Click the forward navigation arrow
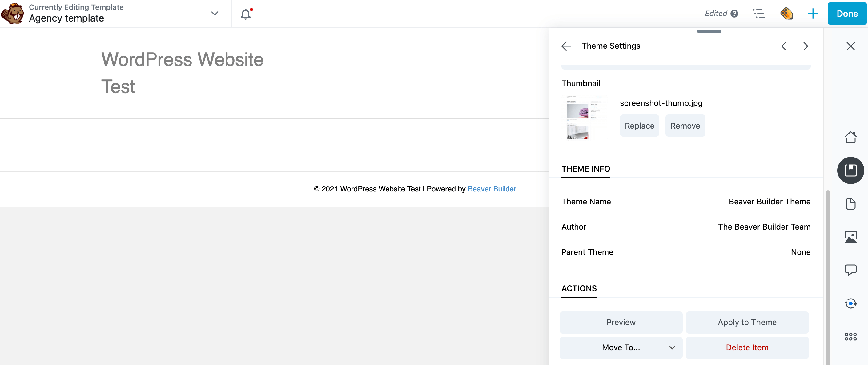 806,46
